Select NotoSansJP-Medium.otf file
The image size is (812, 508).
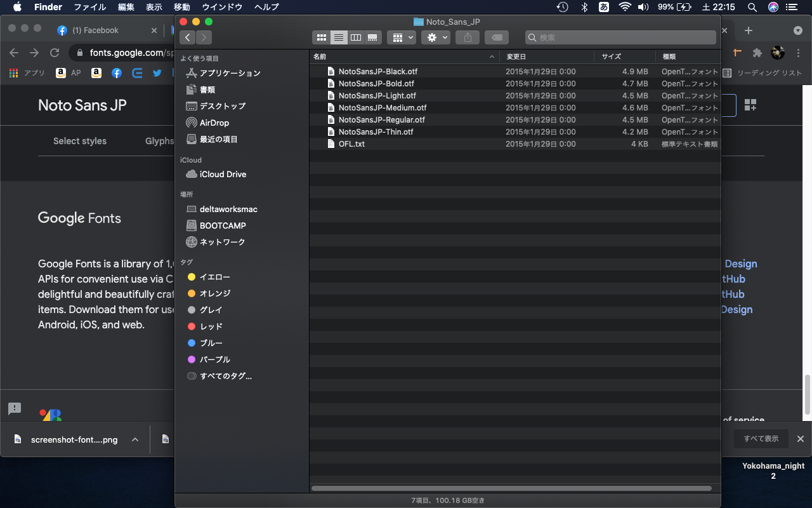(515, 108)
